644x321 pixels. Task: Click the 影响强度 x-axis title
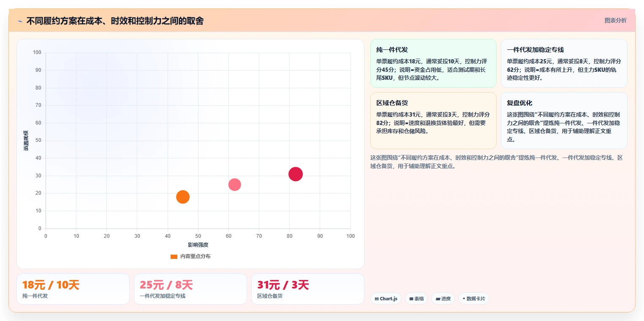point(198,245)
